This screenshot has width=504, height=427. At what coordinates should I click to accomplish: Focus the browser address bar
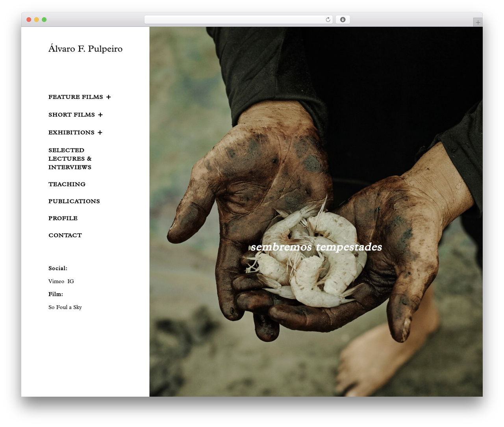pyautogui.click(x=238, y=20)
